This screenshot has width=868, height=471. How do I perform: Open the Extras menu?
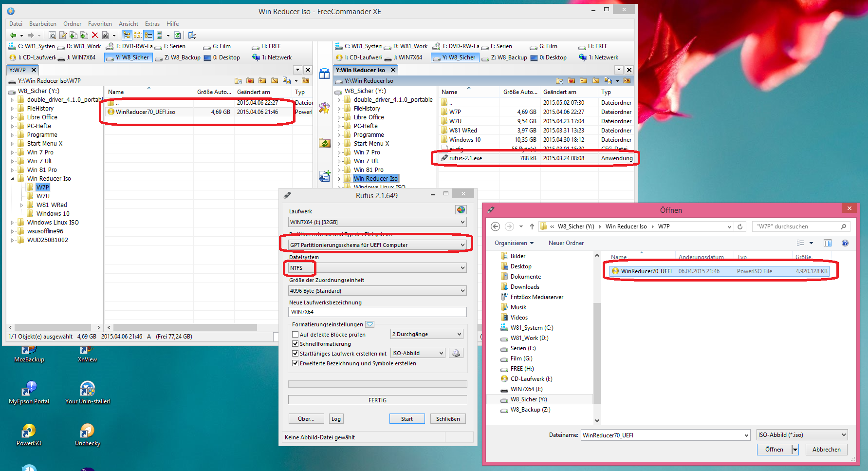tap(152, 24)
